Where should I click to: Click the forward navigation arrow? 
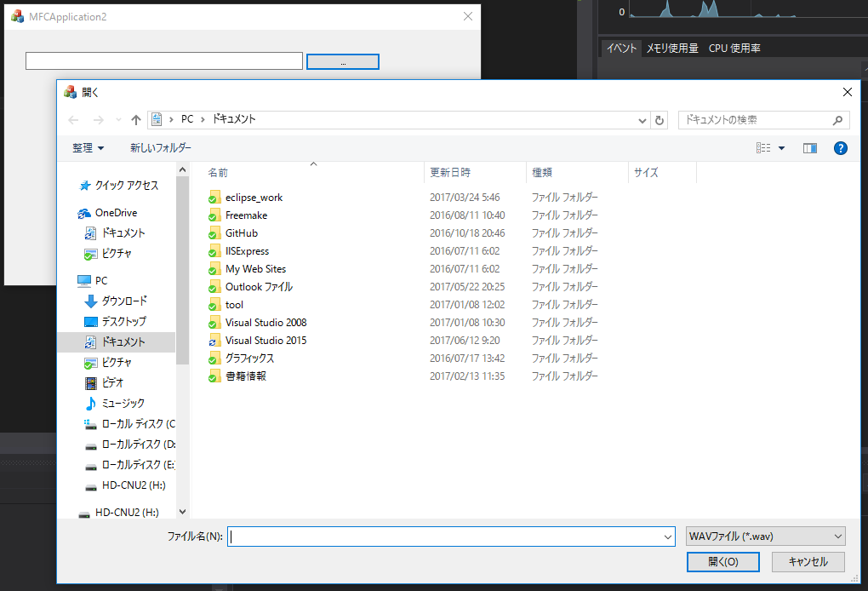tap(98, 119)
